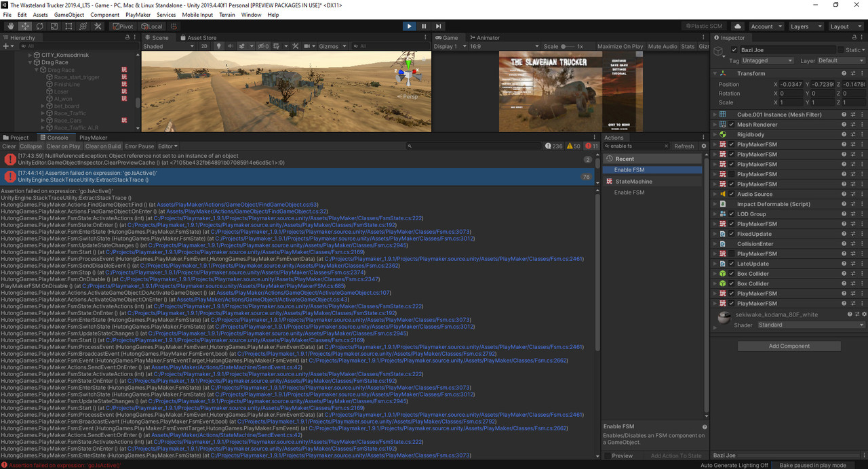Viewport: 868px width, 469px height.
Task: Select the Scale tool
Action: [x=54, y=26]
